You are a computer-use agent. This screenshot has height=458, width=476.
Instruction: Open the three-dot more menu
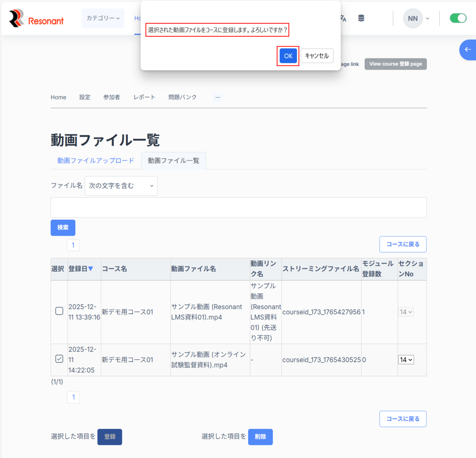click(x=218, y=97)
